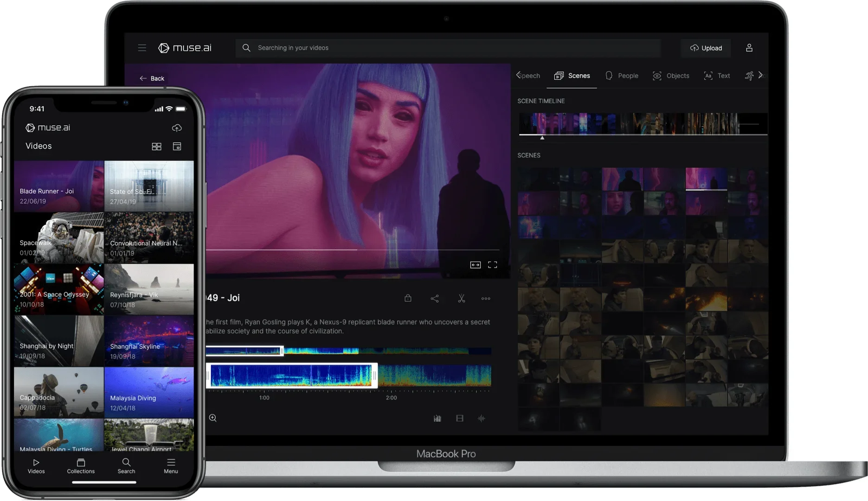Tap the phone muse.ai logo
Viewport: 868px width, 501px height.
tap(48, 128)
